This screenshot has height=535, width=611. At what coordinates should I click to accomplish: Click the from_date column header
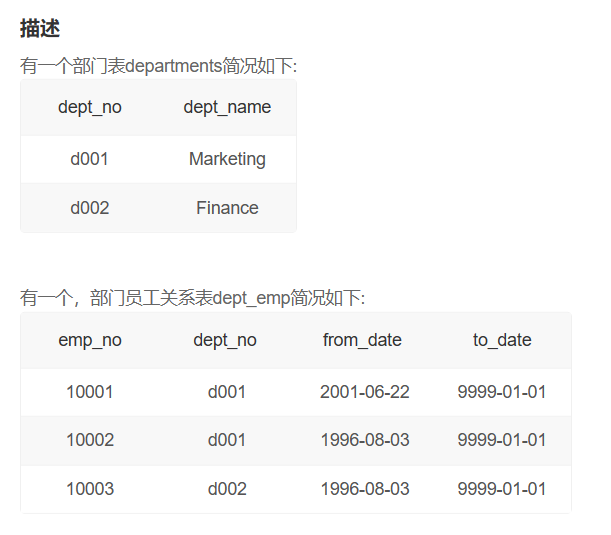362,340
